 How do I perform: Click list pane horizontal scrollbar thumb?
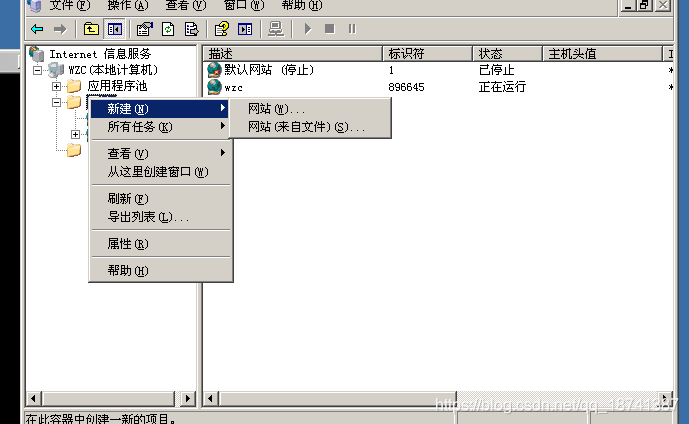(337, 399)
